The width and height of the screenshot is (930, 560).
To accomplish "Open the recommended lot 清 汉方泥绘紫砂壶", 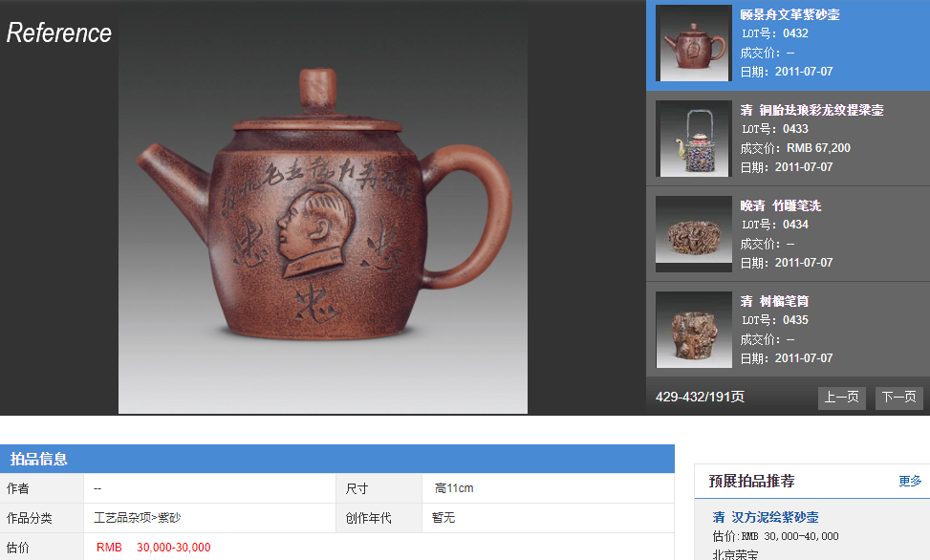I will click(766, 517).
